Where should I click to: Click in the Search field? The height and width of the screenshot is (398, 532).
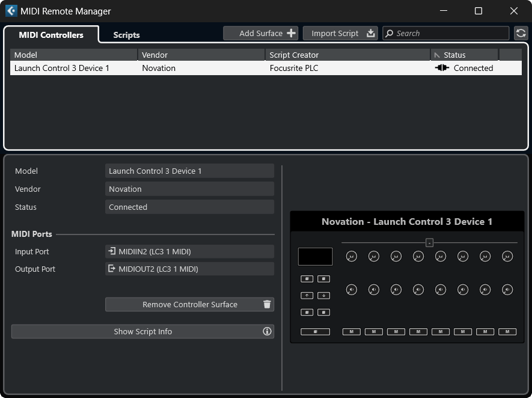(446, 33)
